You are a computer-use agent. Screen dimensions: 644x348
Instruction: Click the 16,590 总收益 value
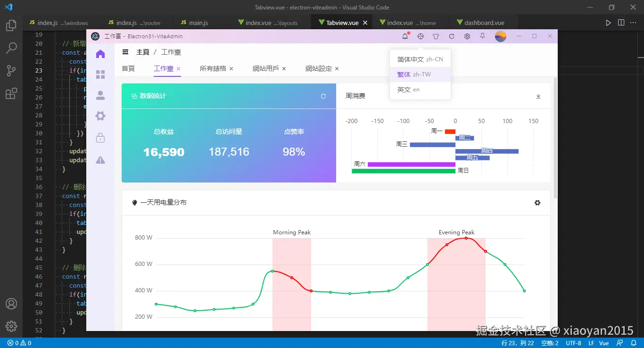[164, 152]
